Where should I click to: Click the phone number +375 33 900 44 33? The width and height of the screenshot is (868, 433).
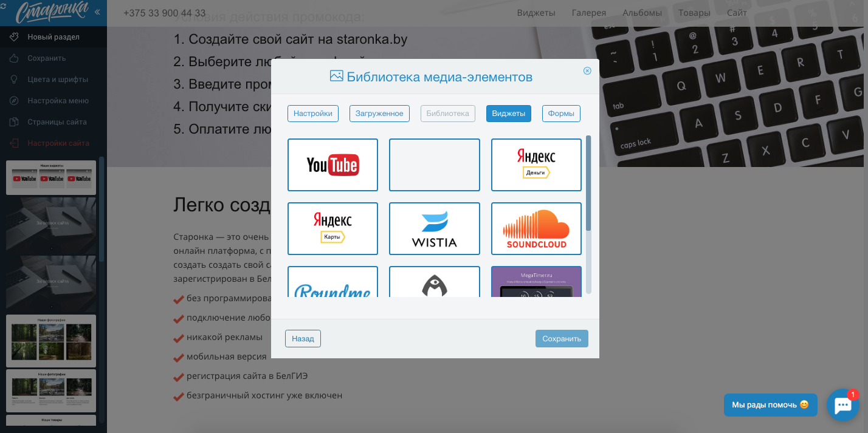[164, 13]
